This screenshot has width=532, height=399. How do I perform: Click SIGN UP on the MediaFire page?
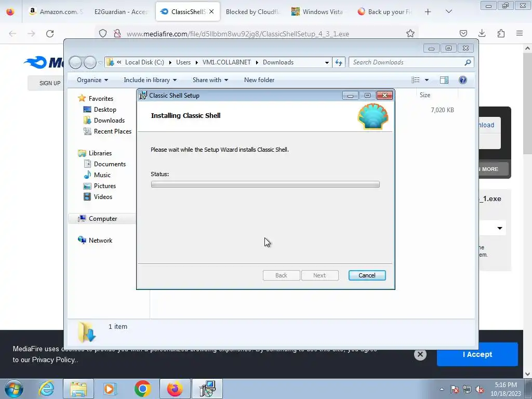[49, 83]
